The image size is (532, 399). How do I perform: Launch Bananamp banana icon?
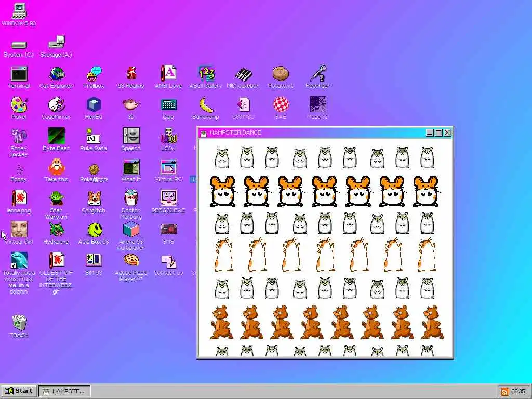[x=206, y=105]
